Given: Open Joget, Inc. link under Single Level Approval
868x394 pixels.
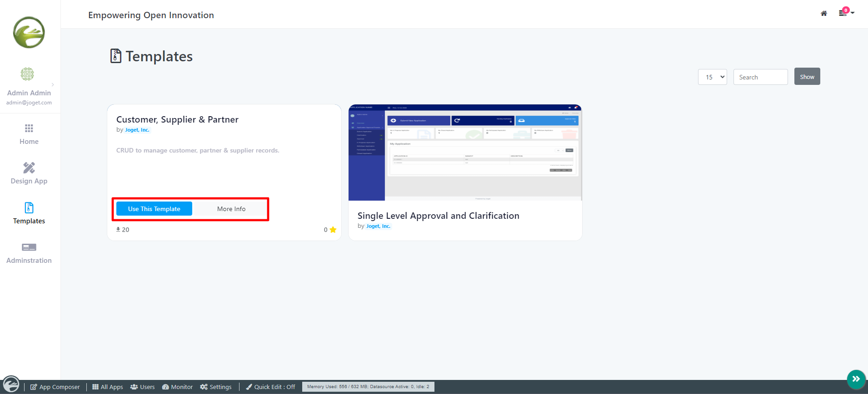Looking at the screenshot, I should pos(379,226).
